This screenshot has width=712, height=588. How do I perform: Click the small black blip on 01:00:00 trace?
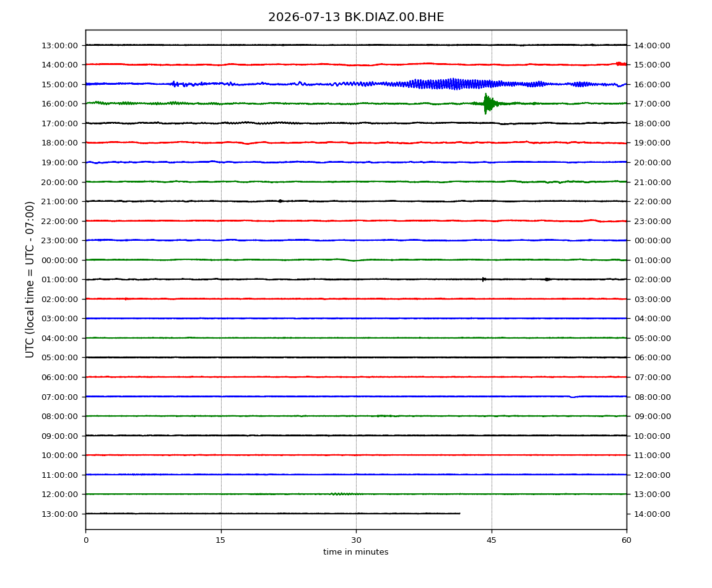(x=484, y=279)
